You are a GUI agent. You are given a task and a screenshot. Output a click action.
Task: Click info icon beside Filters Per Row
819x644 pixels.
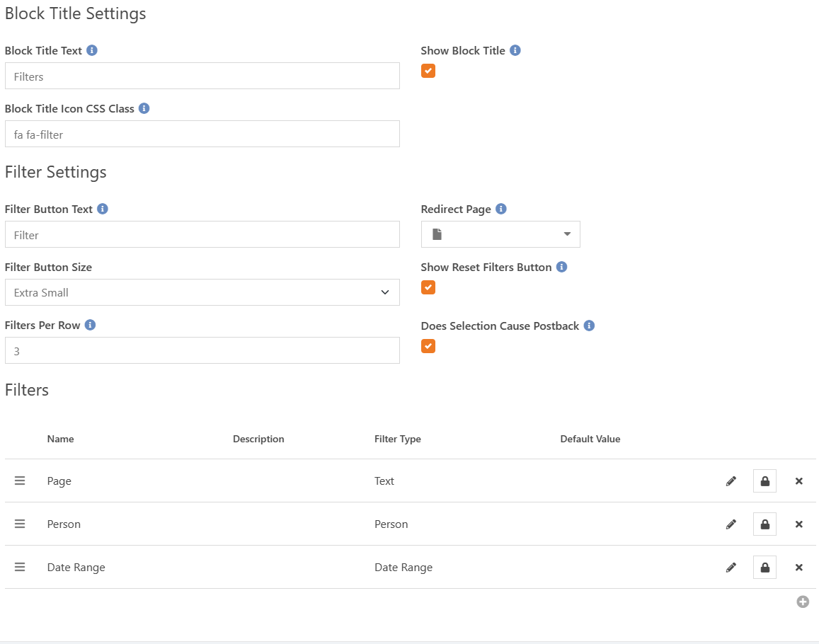90,325
